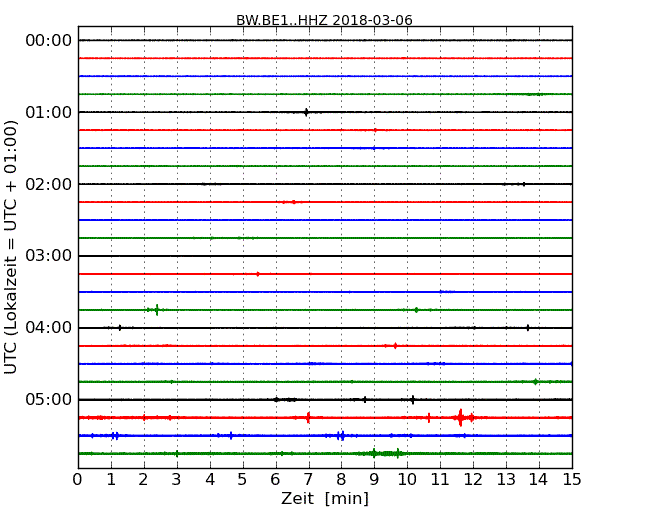Click the x-axis tick label 11
Screen dimensions: 650x520
click(x=440, y=479)
